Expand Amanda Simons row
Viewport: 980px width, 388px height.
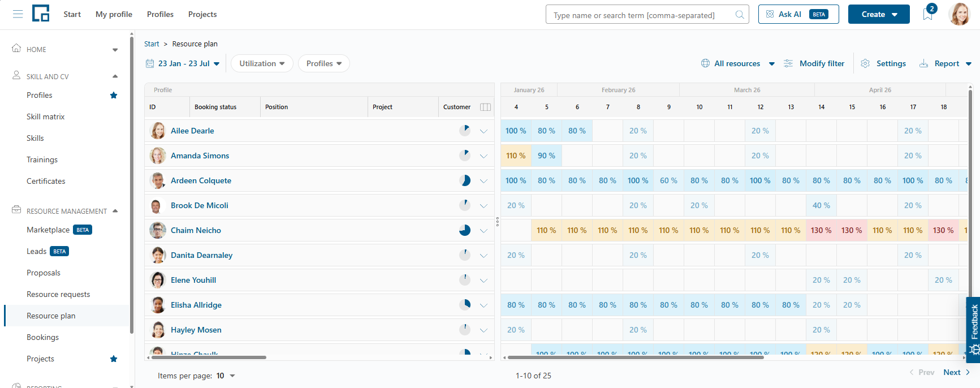(483, 156)
